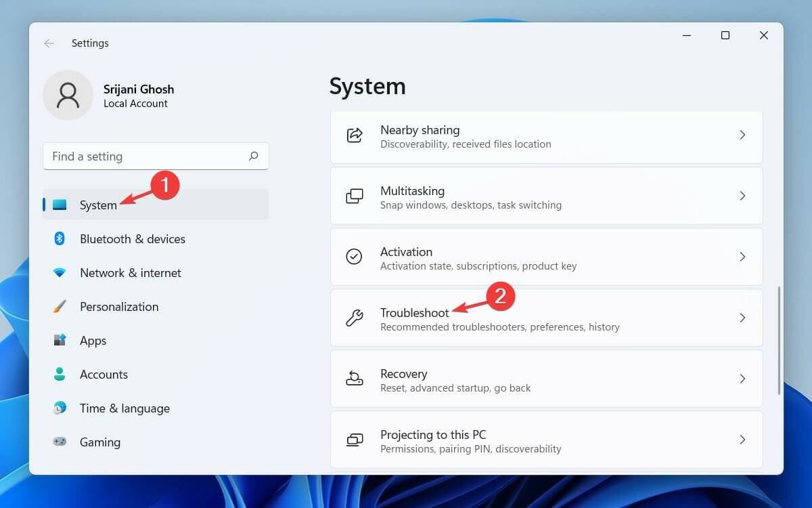Click the user profile picture

tap(68, 95)
